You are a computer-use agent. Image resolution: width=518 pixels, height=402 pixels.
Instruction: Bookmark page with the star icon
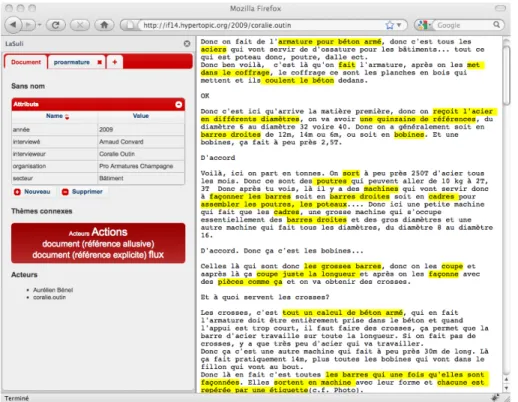pyautogui.click(x=389, y=25)
